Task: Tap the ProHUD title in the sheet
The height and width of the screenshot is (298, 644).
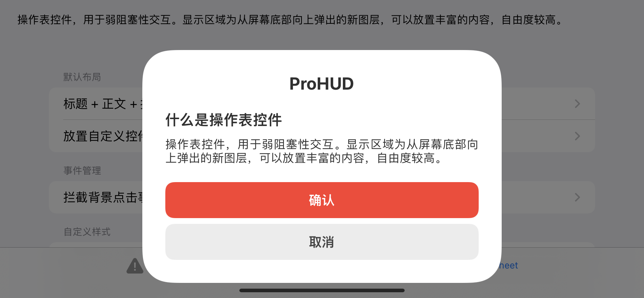Action: click(x=322, y=84)
